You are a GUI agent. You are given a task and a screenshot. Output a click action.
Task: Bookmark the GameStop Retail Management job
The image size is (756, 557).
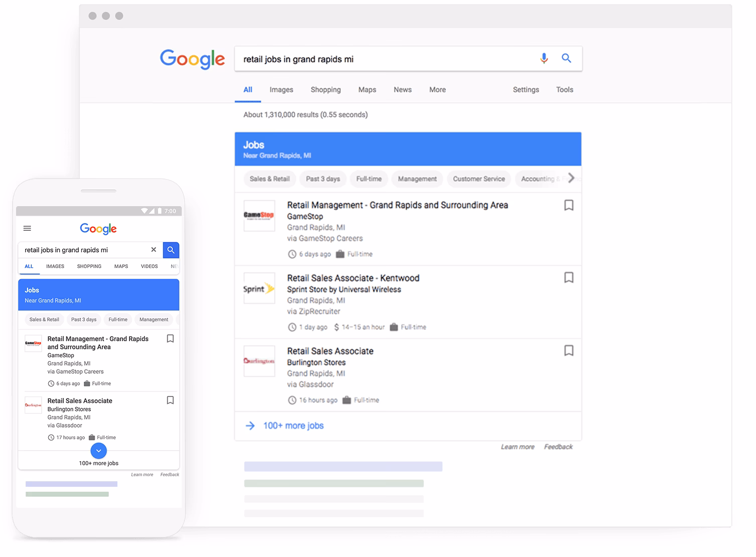coord(569,205)
